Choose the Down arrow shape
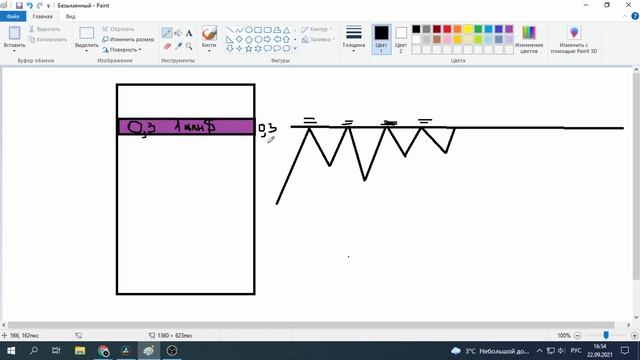 (x=230, y=49)
